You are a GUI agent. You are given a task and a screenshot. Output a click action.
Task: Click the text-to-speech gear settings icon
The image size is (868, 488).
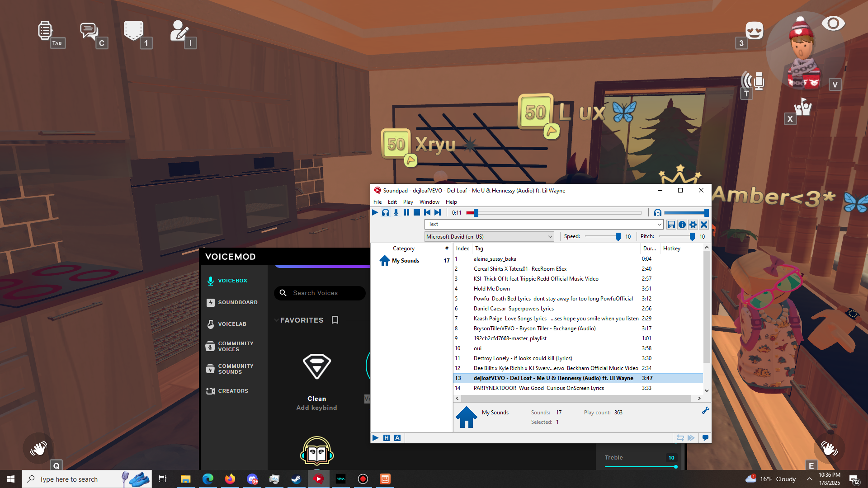pos(693,225)
